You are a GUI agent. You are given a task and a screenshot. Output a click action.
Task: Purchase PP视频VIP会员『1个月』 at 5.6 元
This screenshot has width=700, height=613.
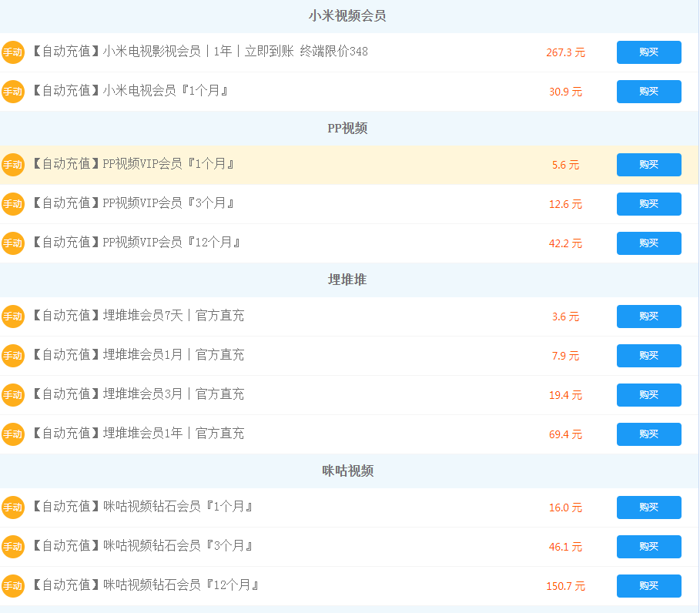tap(648, 165)
